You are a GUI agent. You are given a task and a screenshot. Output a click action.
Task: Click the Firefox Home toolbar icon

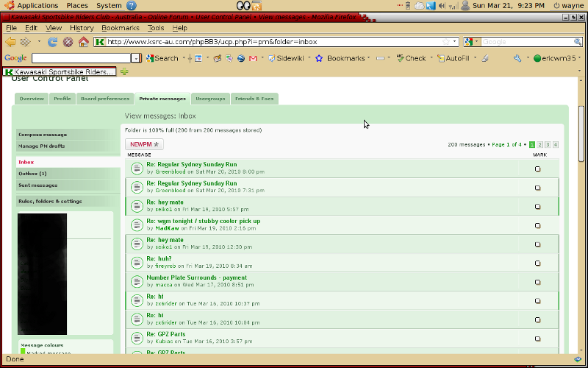83,42
